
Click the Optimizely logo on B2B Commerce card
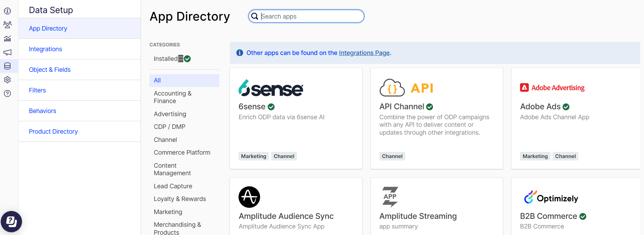(551, 198)
